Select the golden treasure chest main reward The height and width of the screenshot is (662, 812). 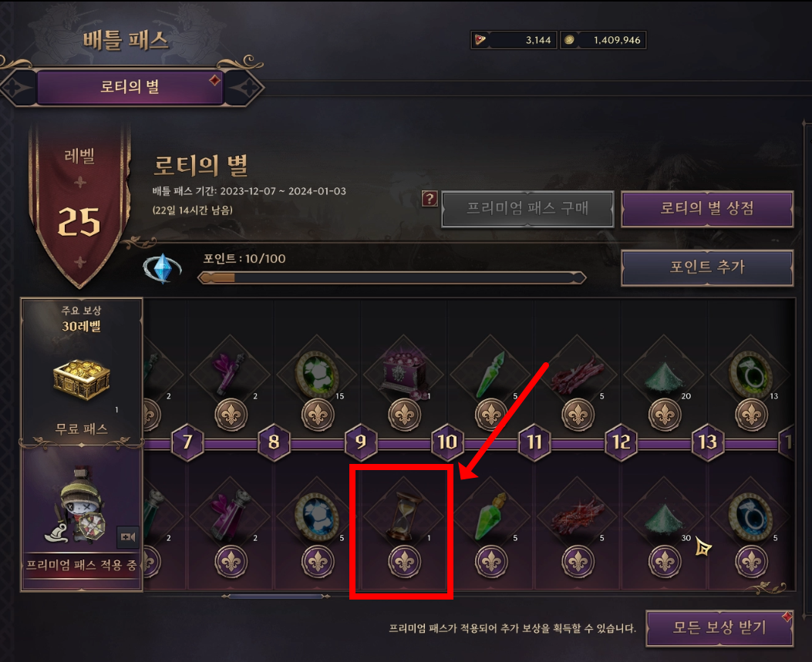point(81,379)
